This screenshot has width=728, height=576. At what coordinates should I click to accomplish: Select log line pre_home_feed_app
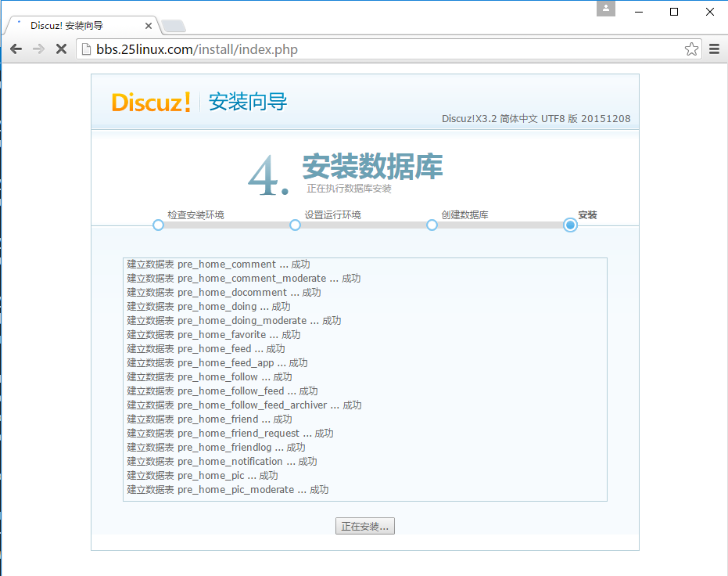click(217, 363)
